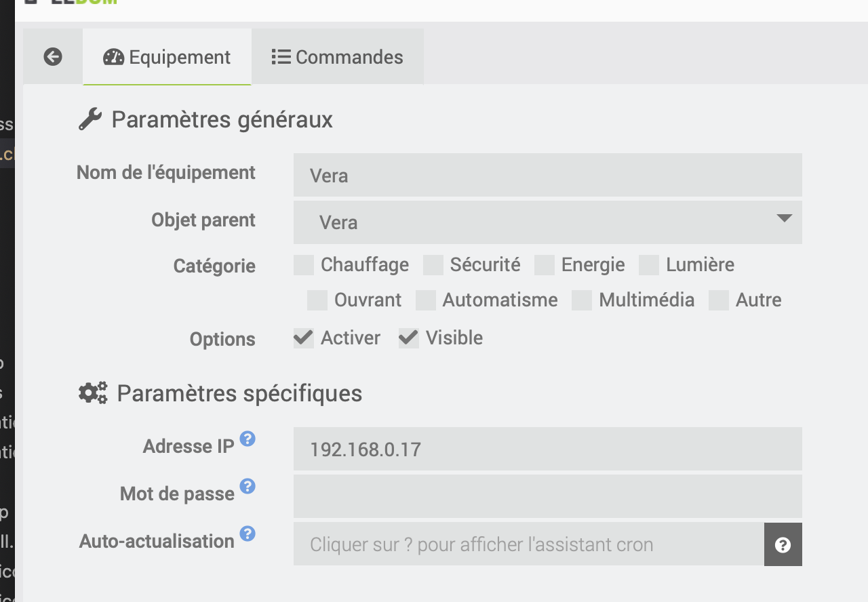Check the Multimédia category
Viewport: 868px width, 602px height.
[x=582, y=300]
